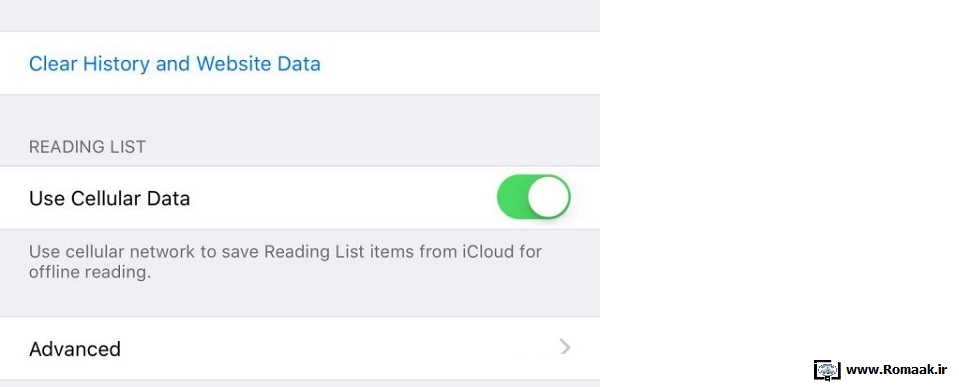Screen dimensions: 959x387
Task: Select the Use Cellular Data label
Action: [109, 198]
